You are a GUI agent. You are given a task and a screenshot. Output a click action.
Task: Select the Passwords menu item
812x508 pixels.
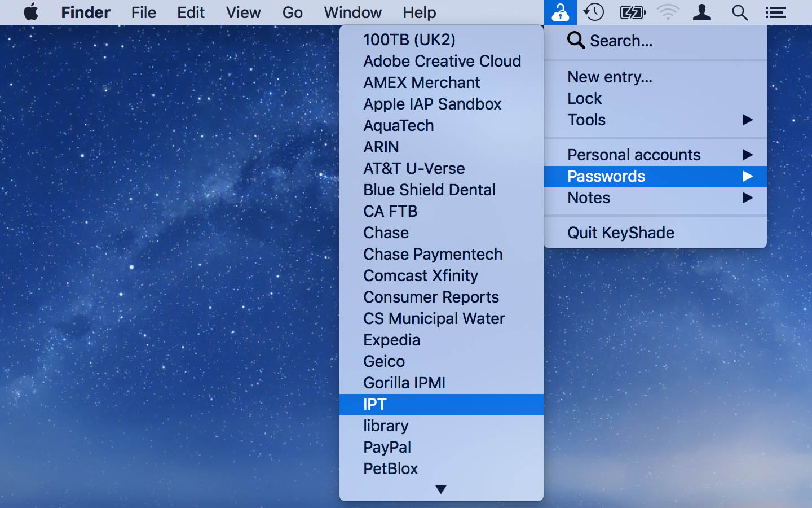pos(655,176)
